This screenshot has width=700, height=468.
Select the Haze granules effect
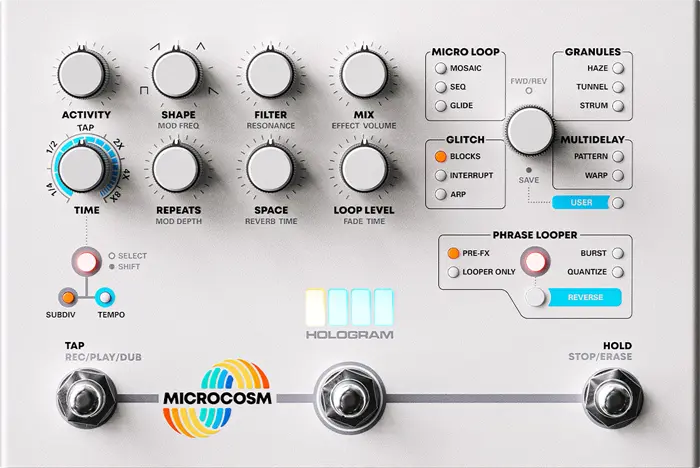[618, 68]
